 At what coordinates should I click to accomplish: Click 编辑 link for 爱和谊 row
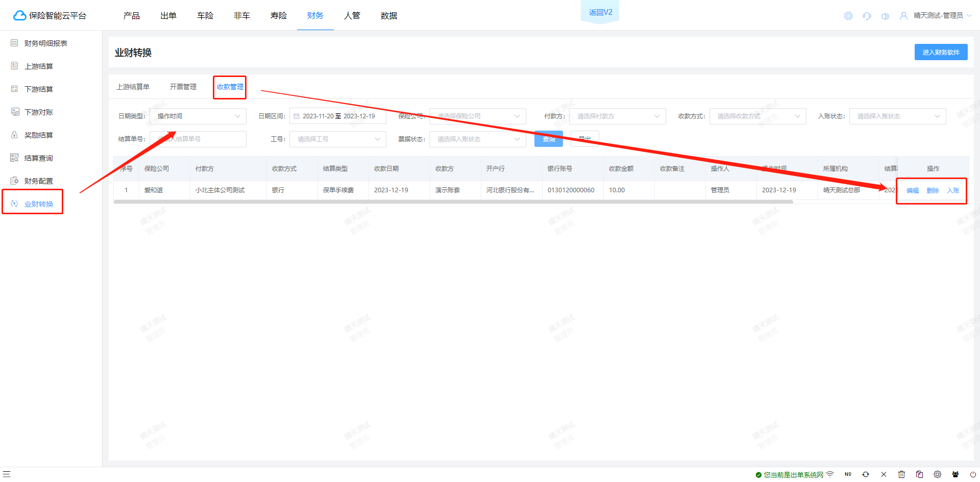point(913,190)
